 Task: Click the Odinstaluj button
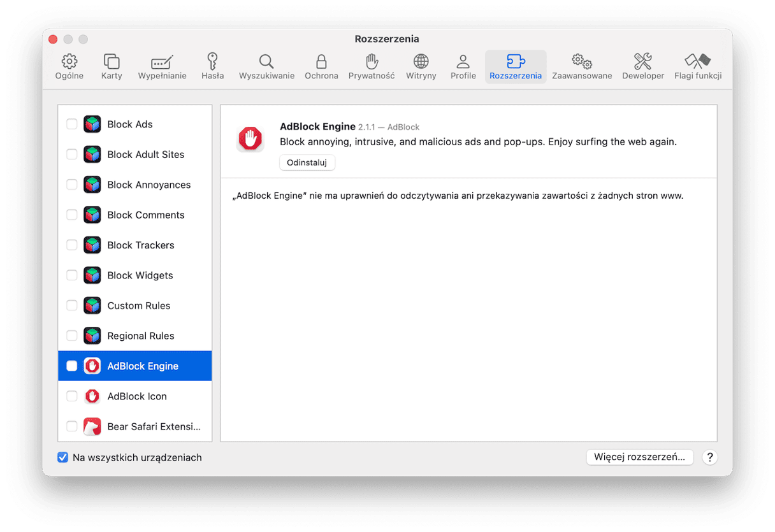point(307,162)
